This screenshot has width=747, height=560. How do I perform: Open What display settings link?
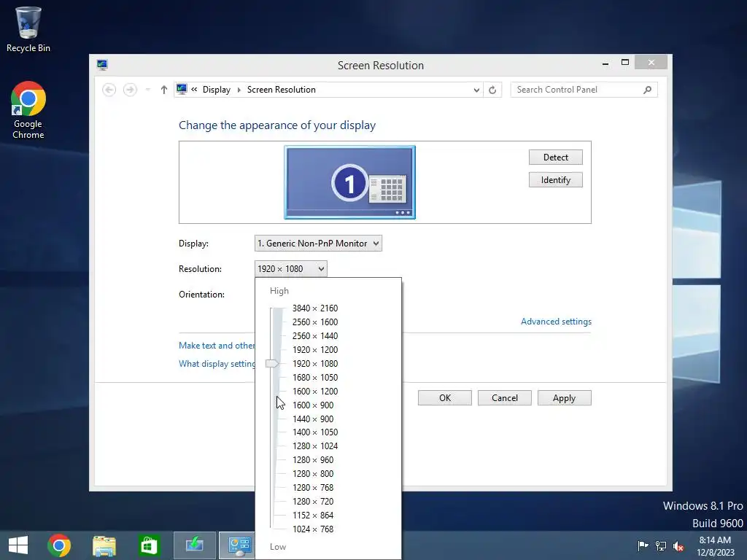pyautogui.click(x=217, y=364)
